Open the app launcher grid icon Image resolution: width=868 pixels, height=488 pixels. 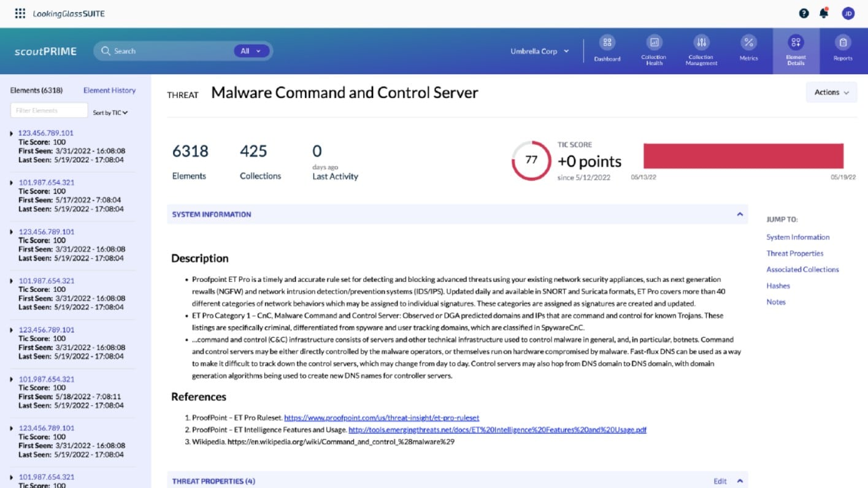point(19,13)
